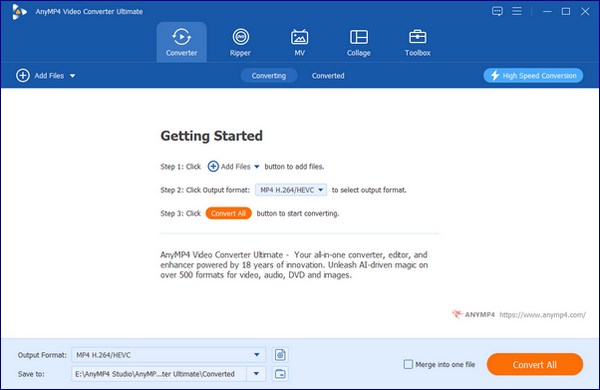Open the MV tab

pyautogui.click(x=299, y=42)
